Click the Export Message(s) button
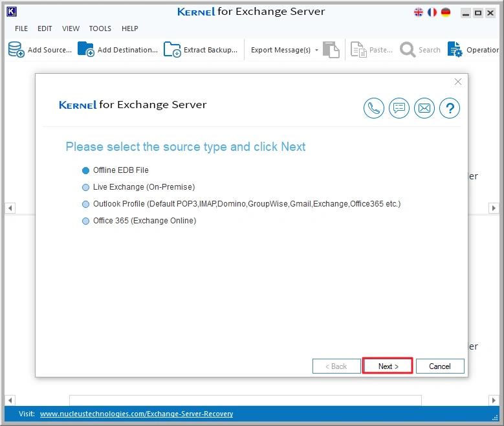This screenshot has height=426, width=504. pyautogui.click(x=281, y=50)
